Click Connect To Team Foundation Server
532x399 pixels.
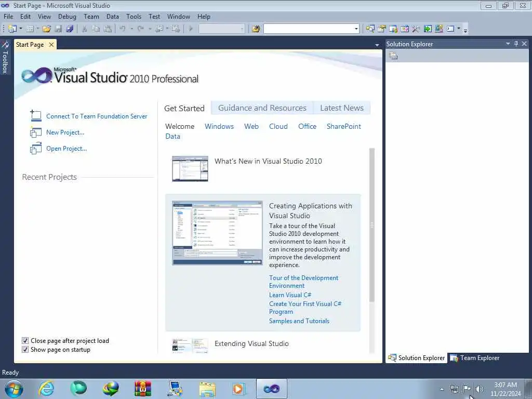point(97,116)
